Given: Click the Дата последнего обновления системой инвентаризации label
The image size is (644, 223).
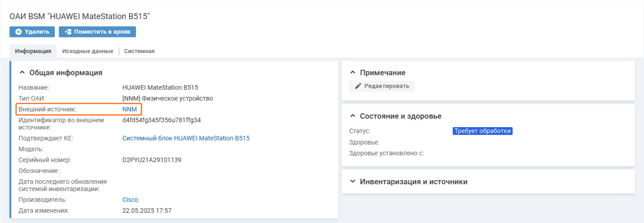Looking at the screenshot, I should (63, 185).
